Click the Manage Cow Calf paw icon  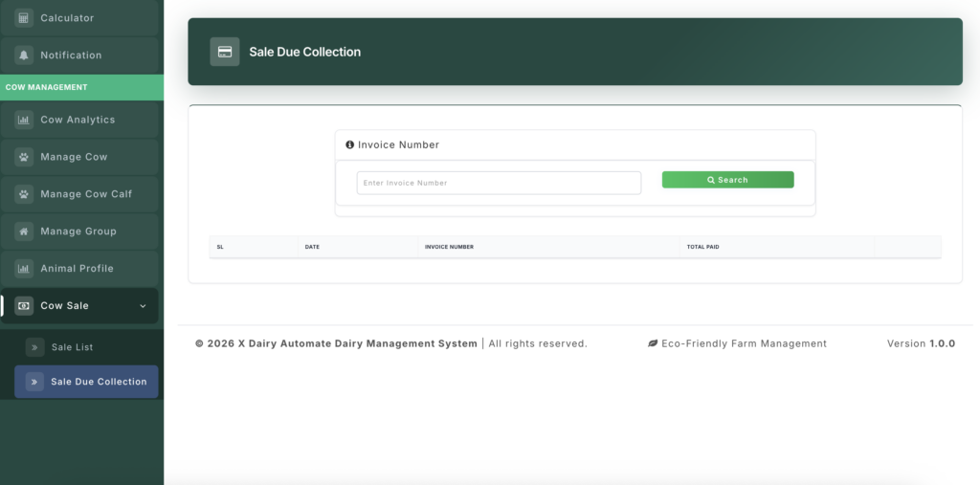tap(24, 194)
